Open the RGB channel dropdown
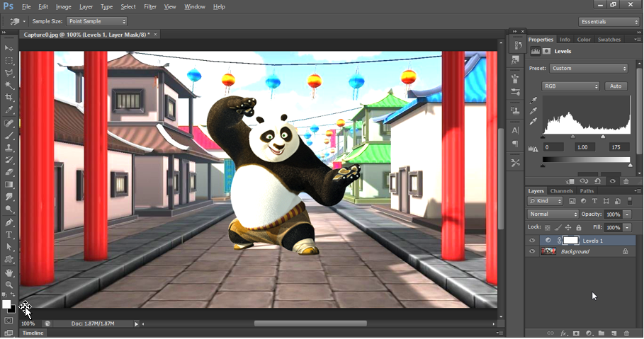This screenshot has height=339, width=644. [x=570, y=86]
